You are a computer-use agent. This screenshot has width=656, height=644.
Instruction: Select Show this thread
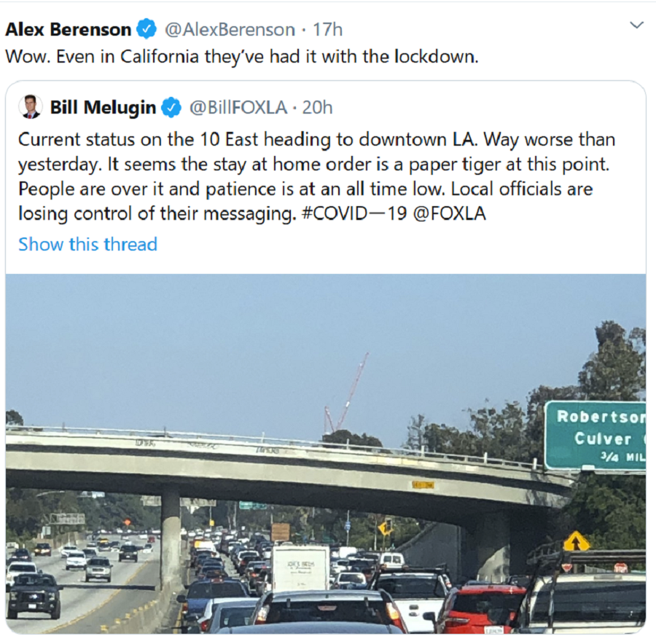point(88,244)
